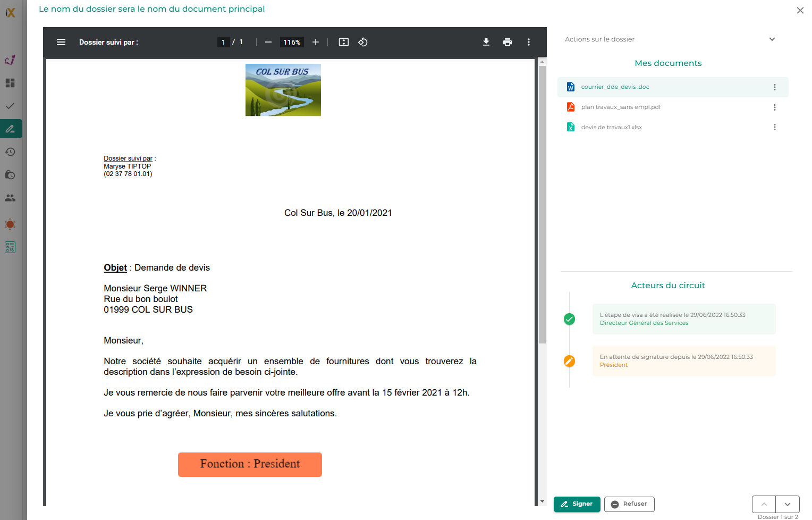Screen dimensions: 812x520
Task: Open the orange seal sidebar icon
Action: click(x=10, y=224)
